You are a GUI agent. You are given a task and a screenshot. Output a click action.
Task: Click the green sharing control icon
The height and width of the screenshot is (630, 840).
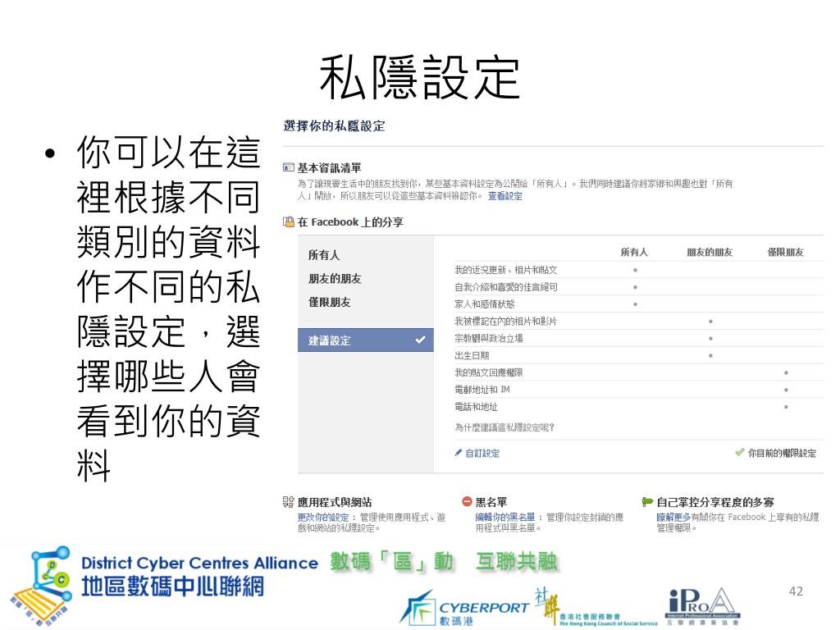[x=647, y=502]
